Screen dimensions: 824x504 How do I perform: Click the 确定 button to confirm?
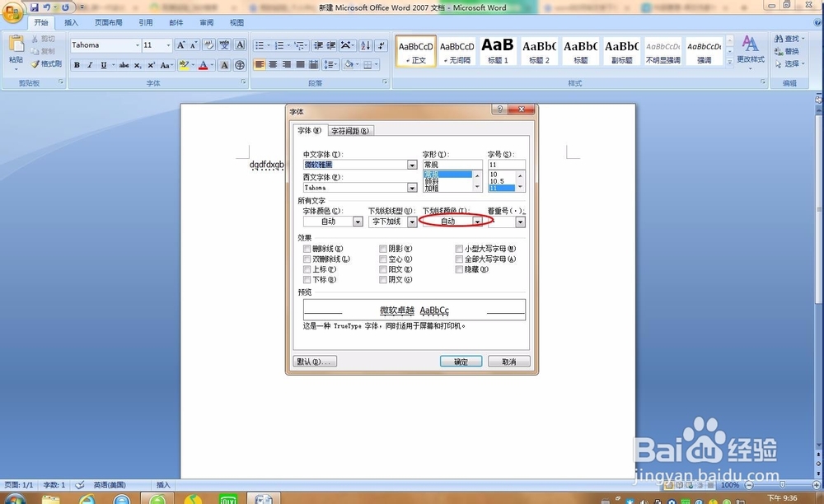tap(461, 361)
